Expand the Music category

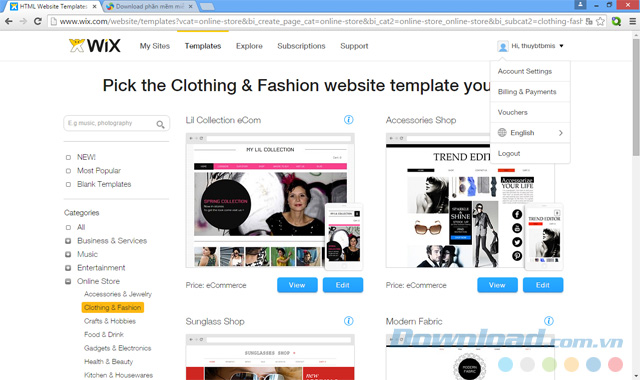(68, 254)
